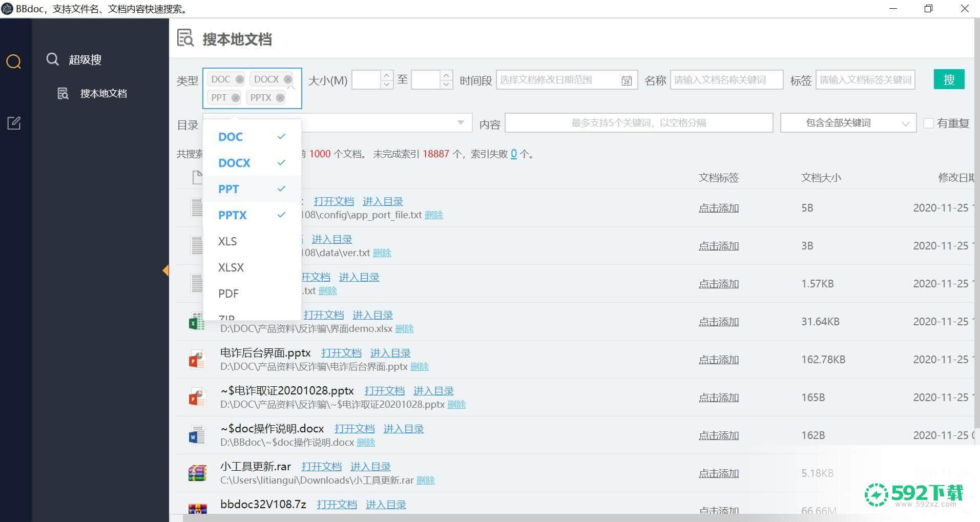Screen dimensions: 980x522
Task: Click 点击添加 tag for the 5B file
Action: (719, 208)
